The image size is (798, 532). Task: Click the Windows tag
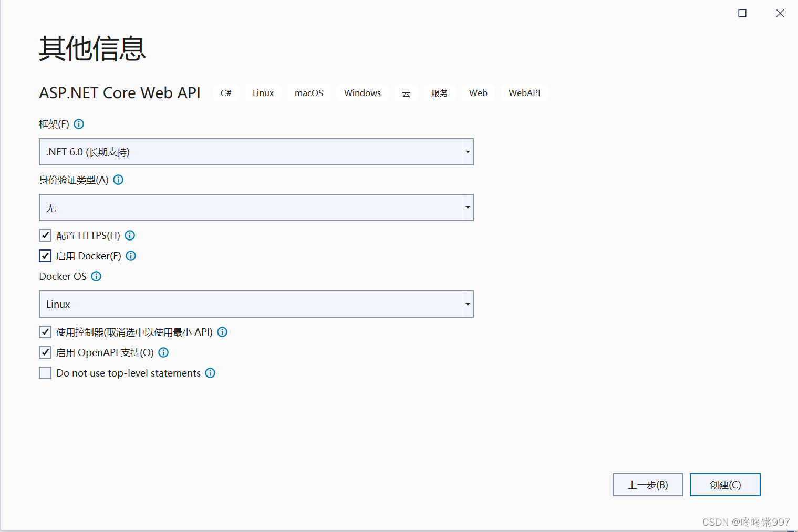click(362, 93)
